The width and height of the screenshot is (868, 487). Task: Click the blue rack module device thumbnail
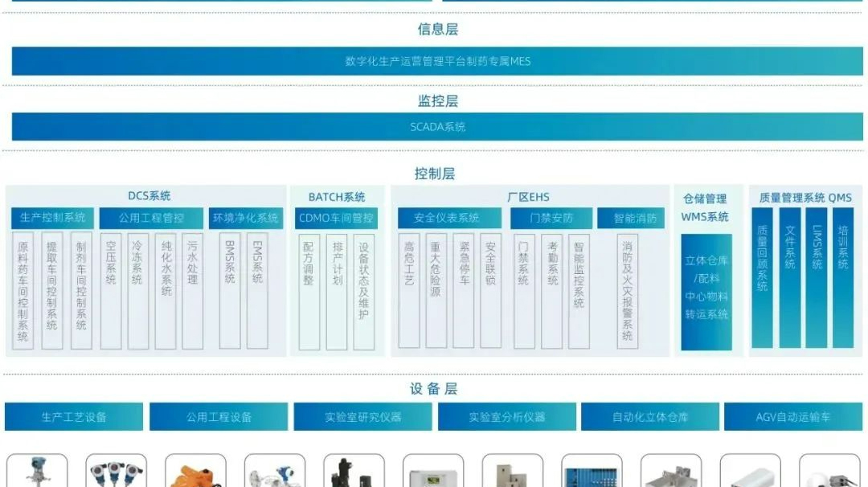click(x=592, y=472)
